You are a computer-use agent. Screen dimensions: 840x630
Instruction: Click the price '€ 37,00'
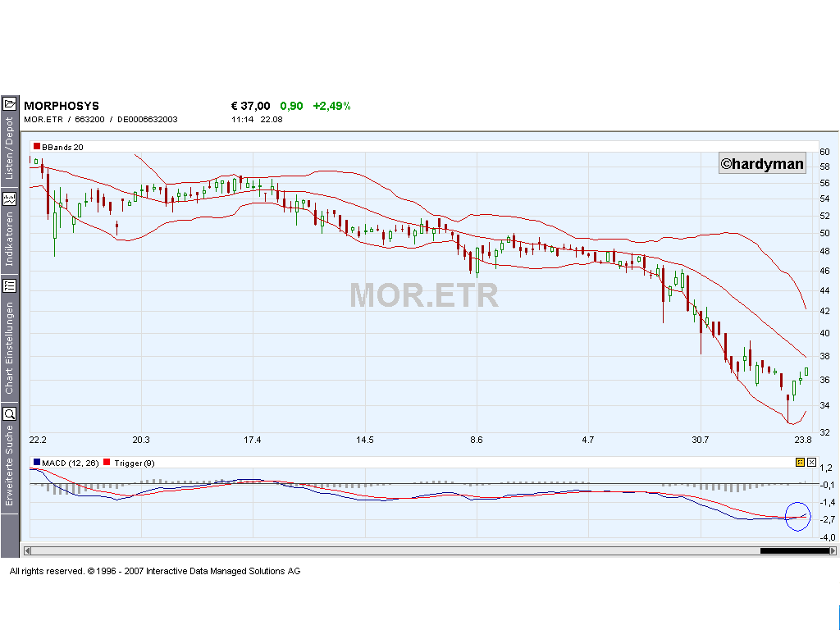tap(251, 106)
